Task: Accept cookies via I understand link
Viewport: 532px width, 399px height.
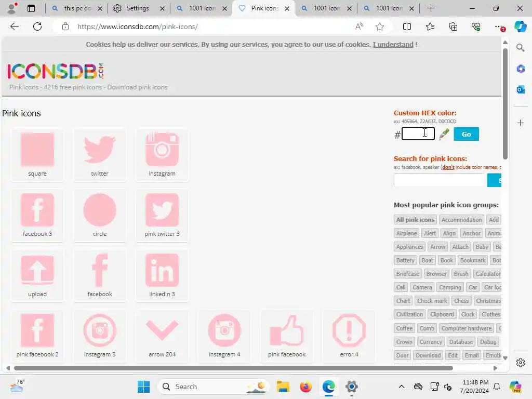Action: pos(393,45)
